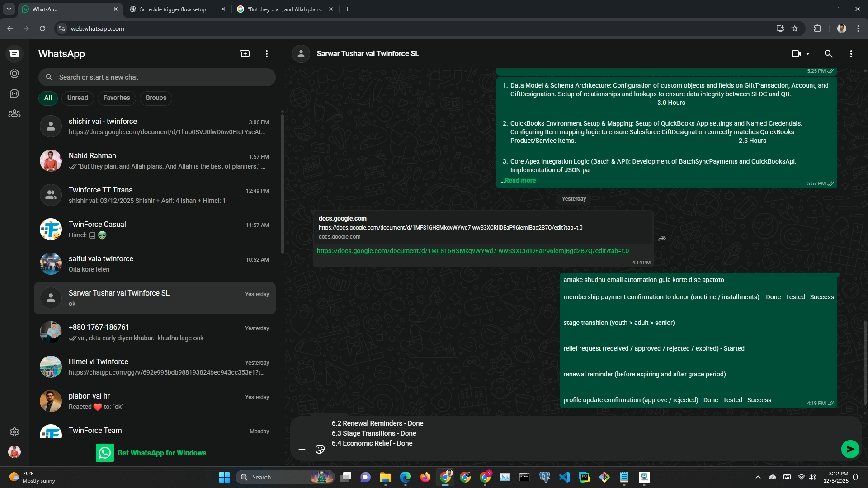Open conversation options menu
This screenshot has height=488, width=868.
coord(851,54)
